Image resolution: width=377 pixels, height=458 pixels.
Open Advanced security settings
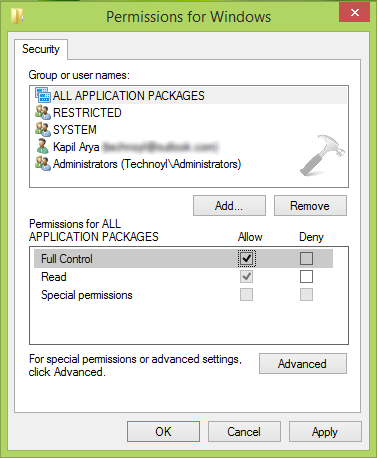click(x=303, y=364)
